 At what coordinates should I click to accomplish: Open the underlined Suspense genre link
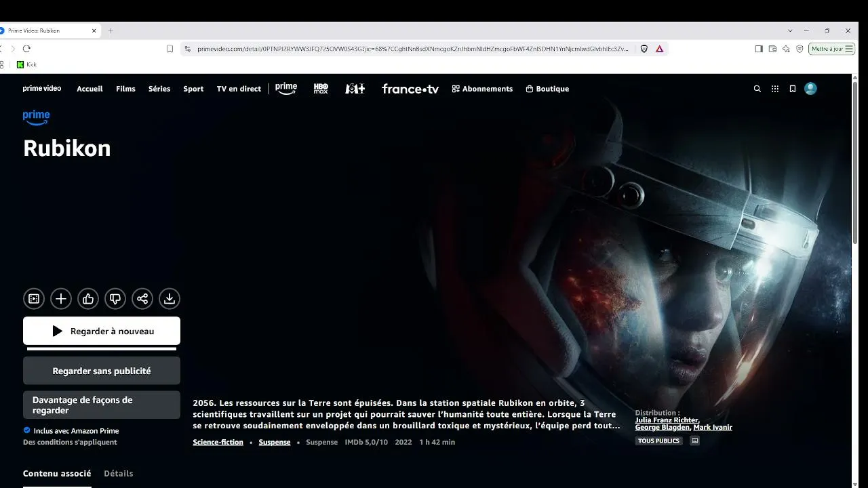click(x=275, y=442)
